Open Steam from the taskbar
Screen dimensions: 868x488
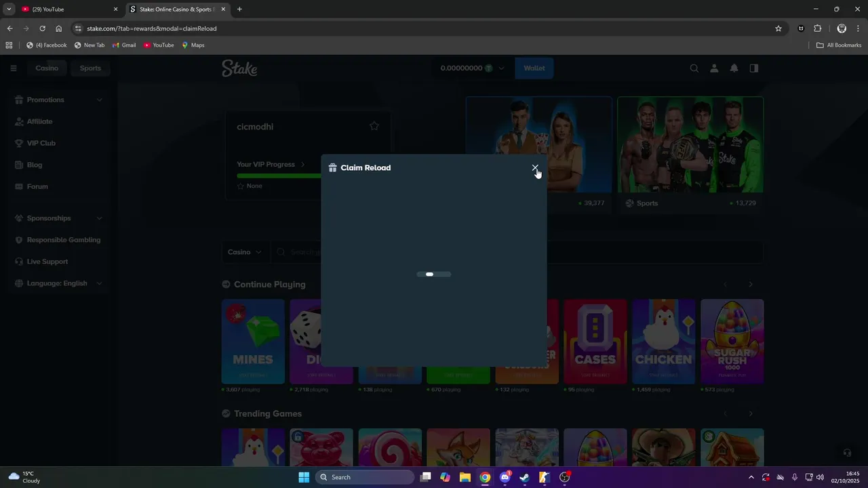tap(525, 477)
